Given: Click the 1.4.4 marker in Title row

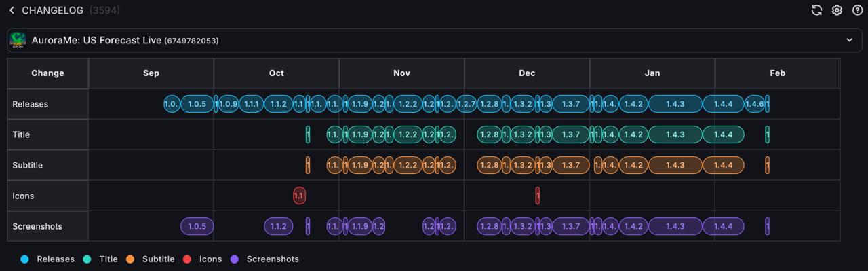Looking at the screenshot, I should 724,134.
